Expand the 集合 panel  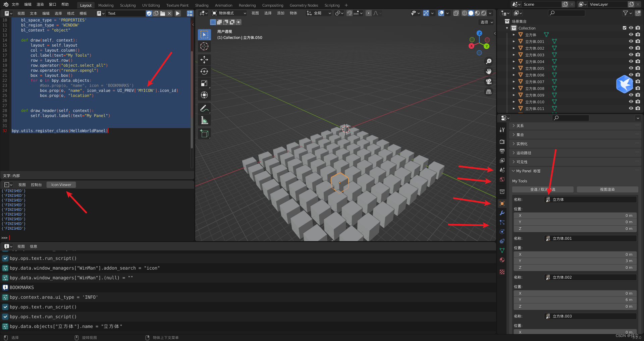pyautogui.click(x=575, y=135)
